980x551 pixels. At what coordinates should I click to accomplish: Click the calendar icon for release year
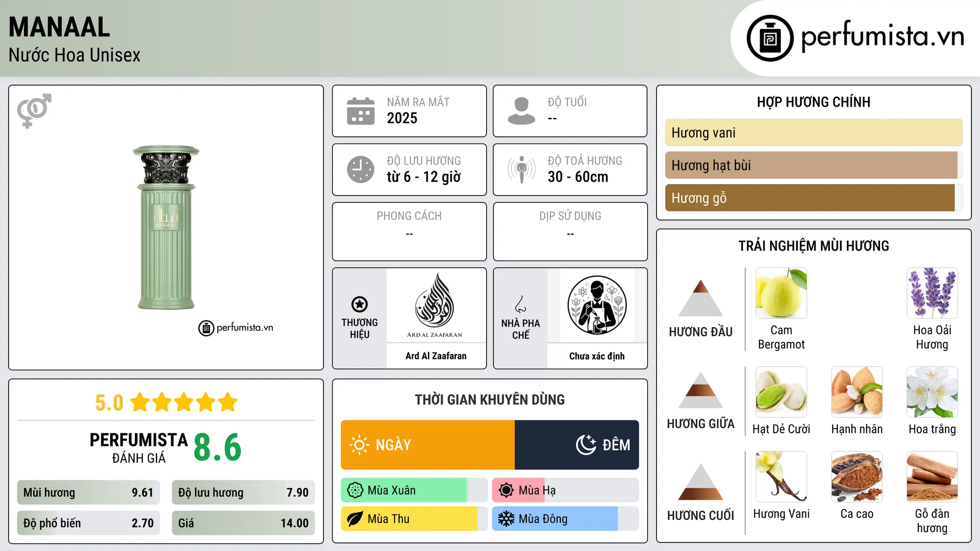(361, 111)
